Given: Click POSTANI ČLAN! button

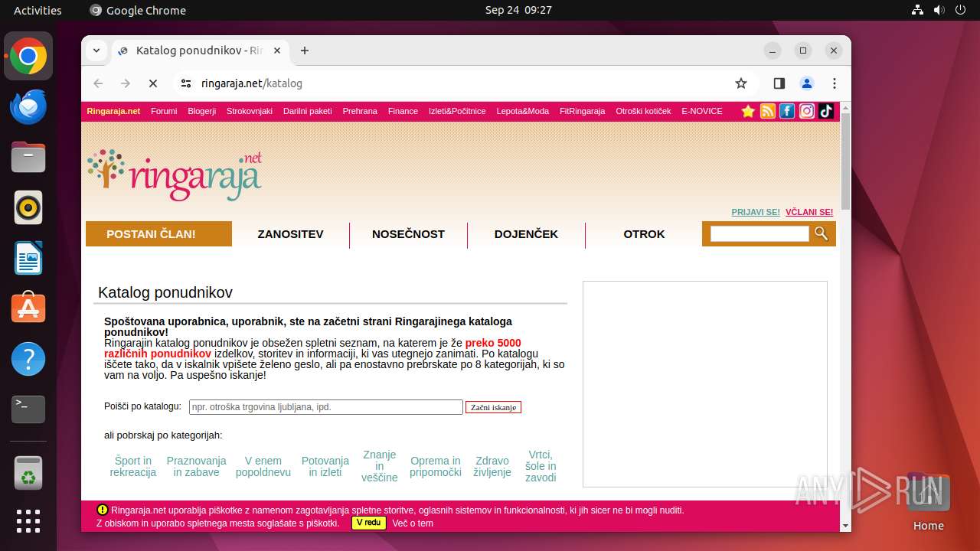Looking at the screenshot, I should point(158,233).
